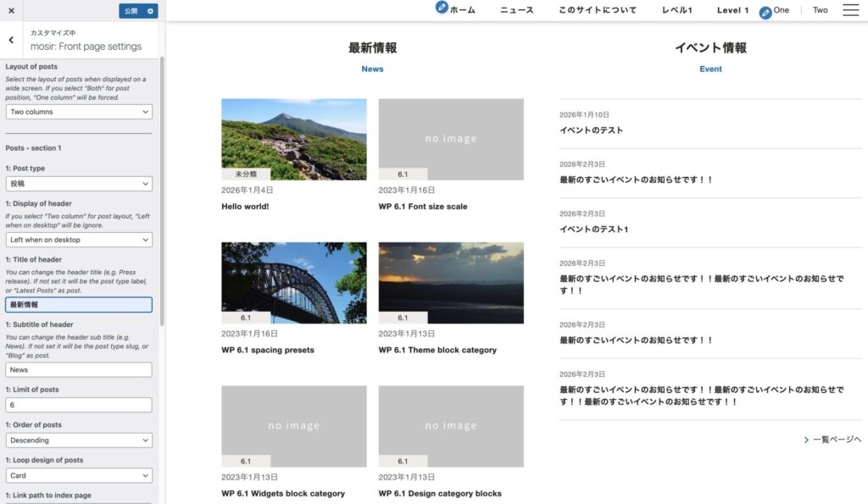The image size is (868, 504).
Task: Click the gear icon beside the publish button
Action: [150, 11]
